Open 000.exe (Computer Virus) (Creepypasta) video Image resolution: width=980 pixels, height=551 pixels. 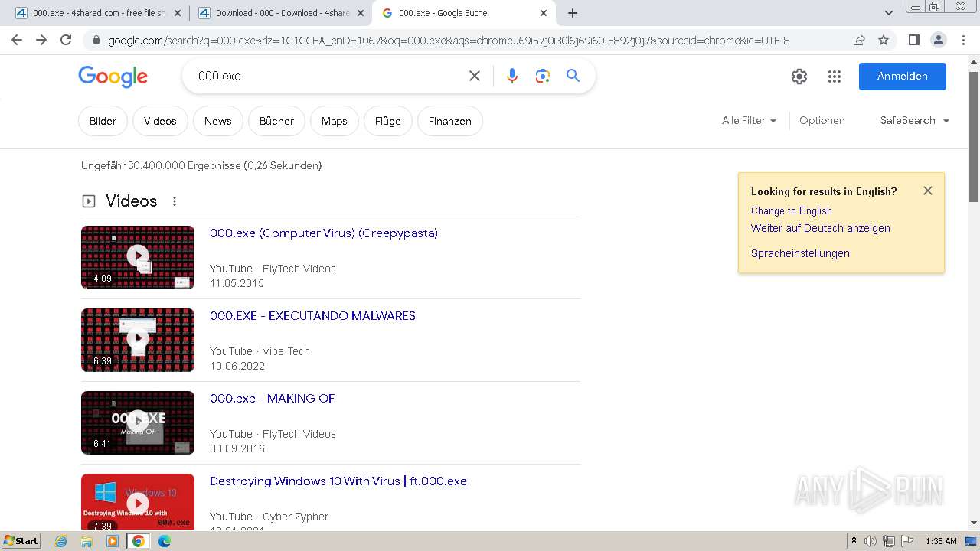[x=324, y=233]
